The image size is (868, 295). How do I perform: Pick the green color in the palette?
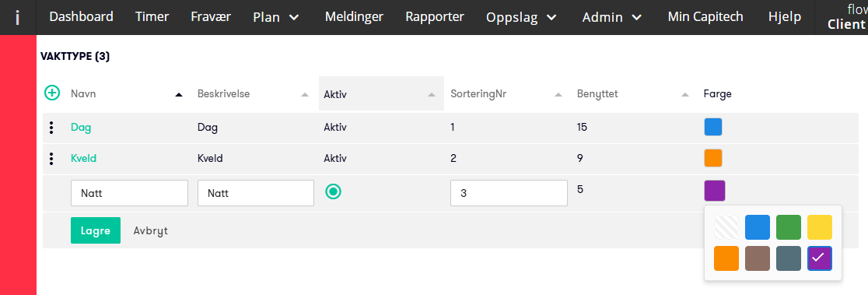[789, 227]
